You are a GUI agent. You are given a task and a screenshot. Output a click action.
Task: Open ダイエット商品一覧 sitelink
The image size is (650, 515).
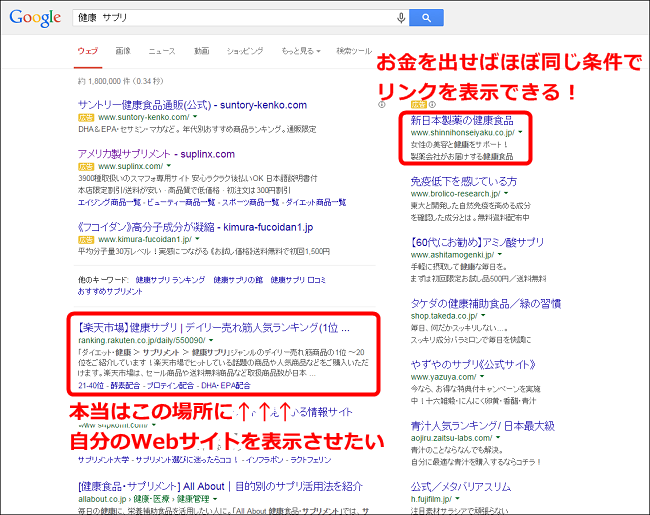point(316,202)
